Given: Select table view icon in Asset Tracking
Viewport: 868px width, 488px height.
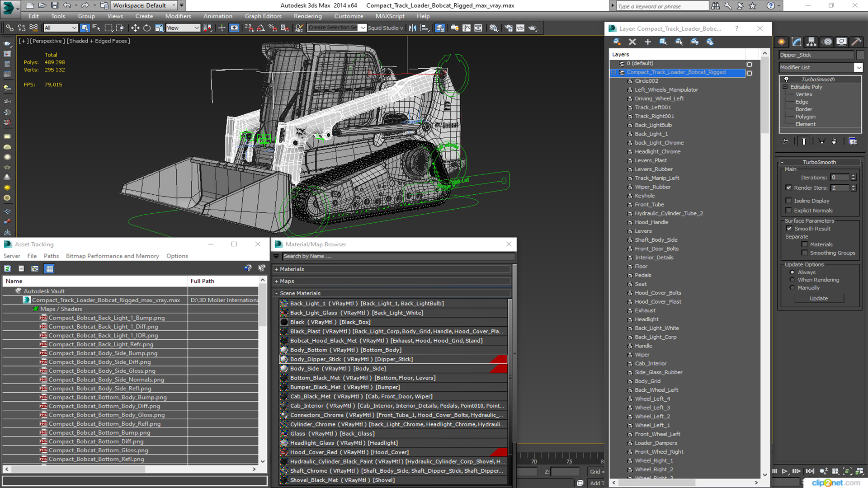Looking at the screenshot, I should click(x=50, y=269).
